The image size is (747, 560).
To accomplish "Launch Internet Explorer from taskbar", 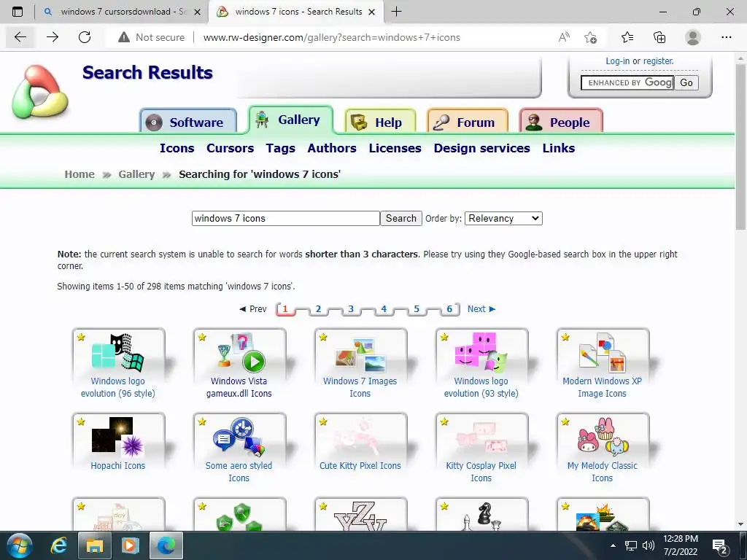I will pos(59,545).
